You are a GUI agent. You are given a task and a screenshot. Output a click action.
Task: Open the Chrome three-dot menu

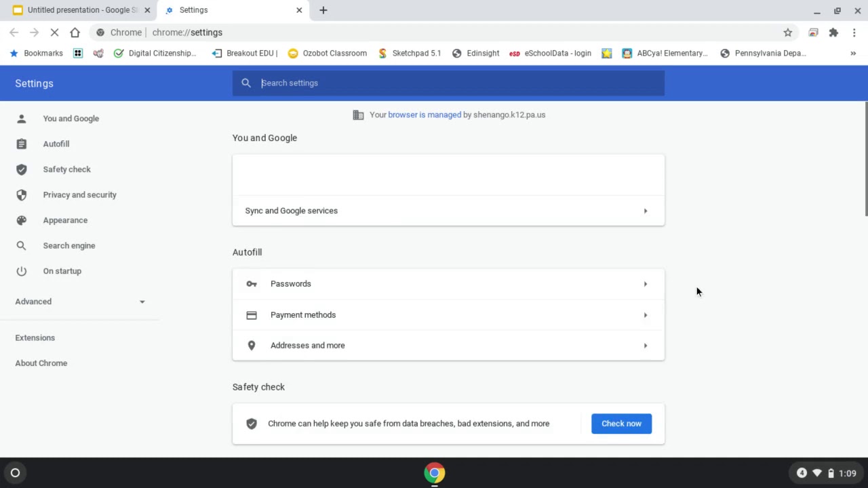click(x=854, y=33)
